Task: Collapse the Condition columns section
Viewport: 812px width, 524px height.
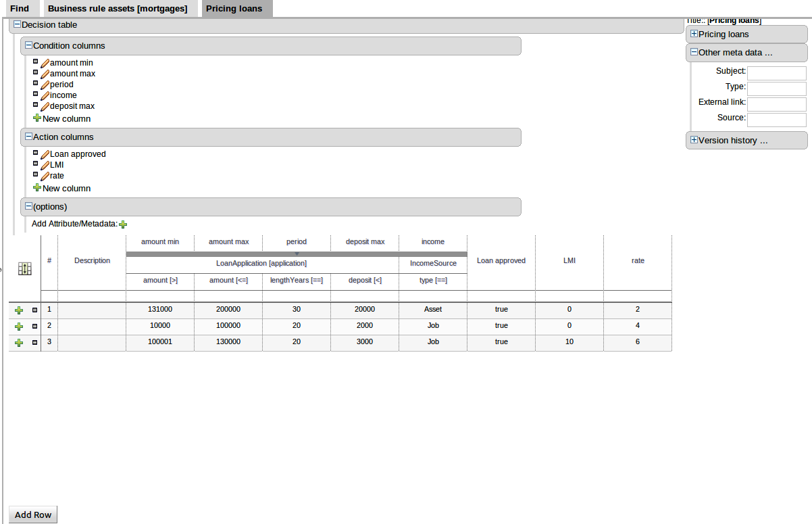Action: tap(28, 46)
